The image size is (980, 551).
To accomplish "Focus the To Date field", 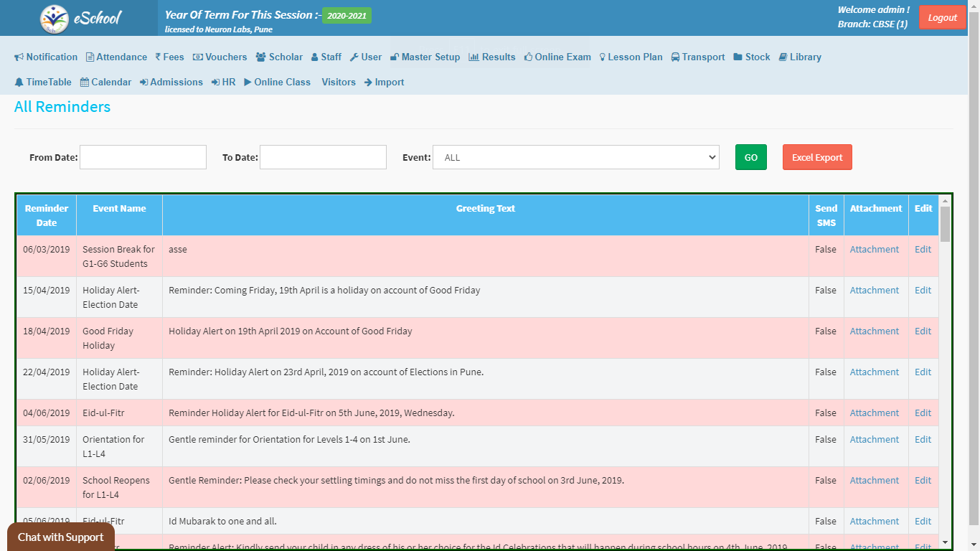I will [323, 158].
